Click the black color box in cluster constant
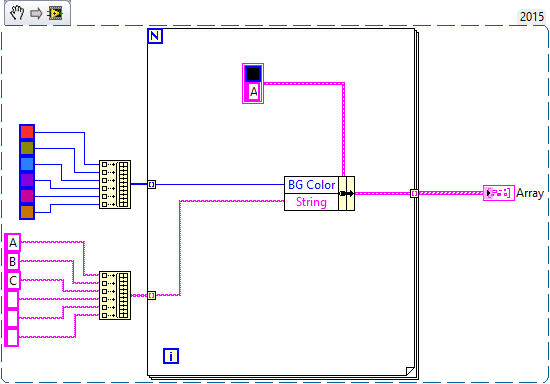 [x=253, y=74]
